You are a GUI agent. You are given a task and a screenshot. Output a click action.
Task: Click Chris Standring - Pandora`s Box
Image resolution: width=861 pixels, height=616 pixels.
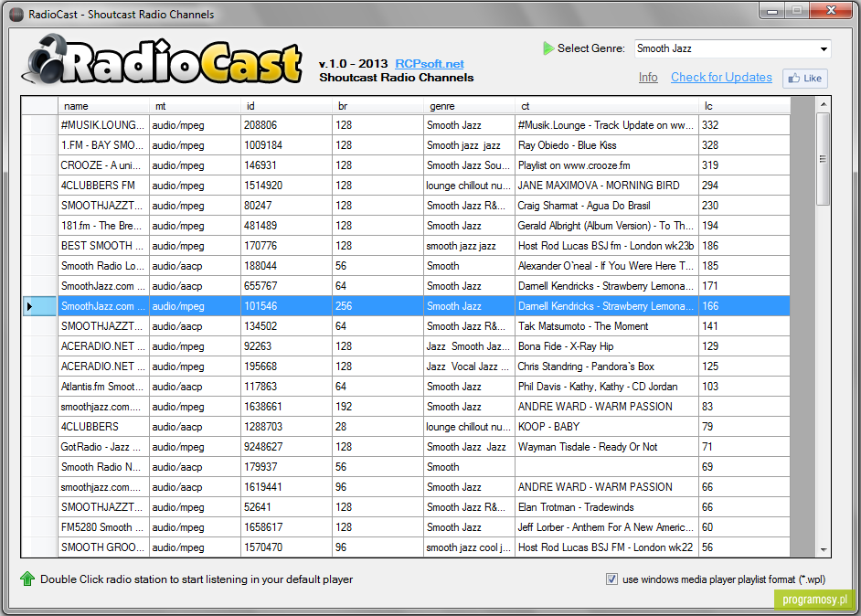click(607, 366)
